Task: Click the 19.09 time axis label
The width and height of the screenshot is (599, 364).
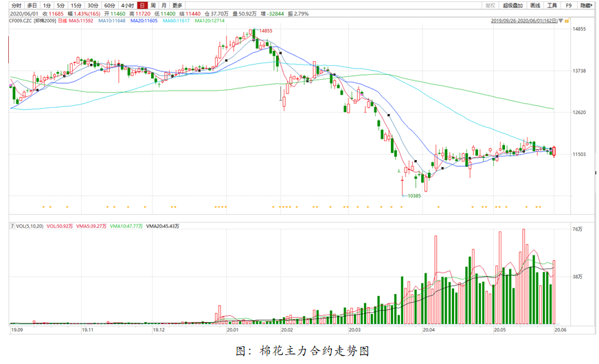Action: tap(16, 330)
